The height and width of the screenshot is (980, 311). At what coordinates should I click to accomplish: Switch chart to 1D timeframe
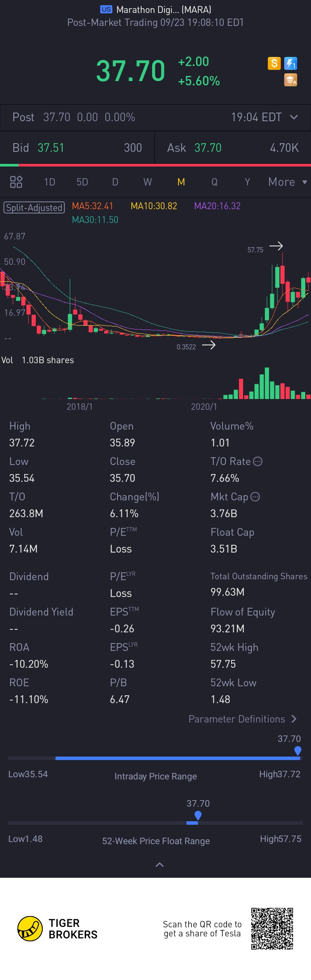50,182
